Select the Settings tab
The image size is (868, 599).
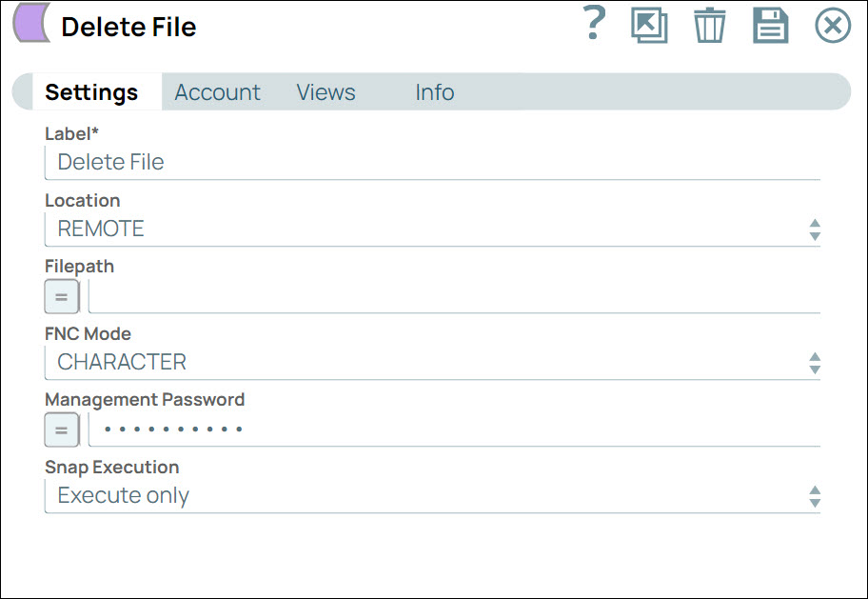coord(90,92)
